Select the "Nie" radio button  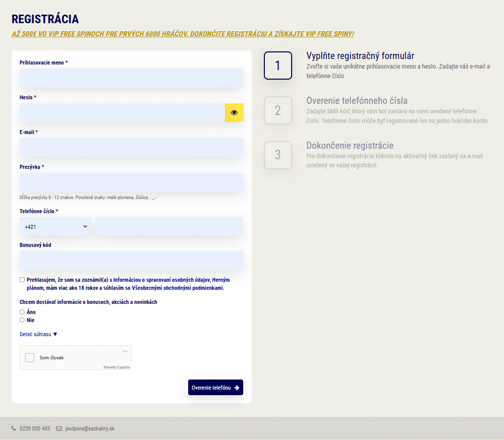point(22,320)
